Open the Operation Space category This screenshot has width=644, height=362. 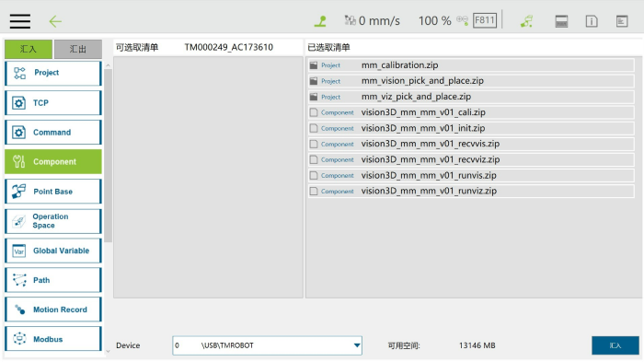[x=53, y=221]
